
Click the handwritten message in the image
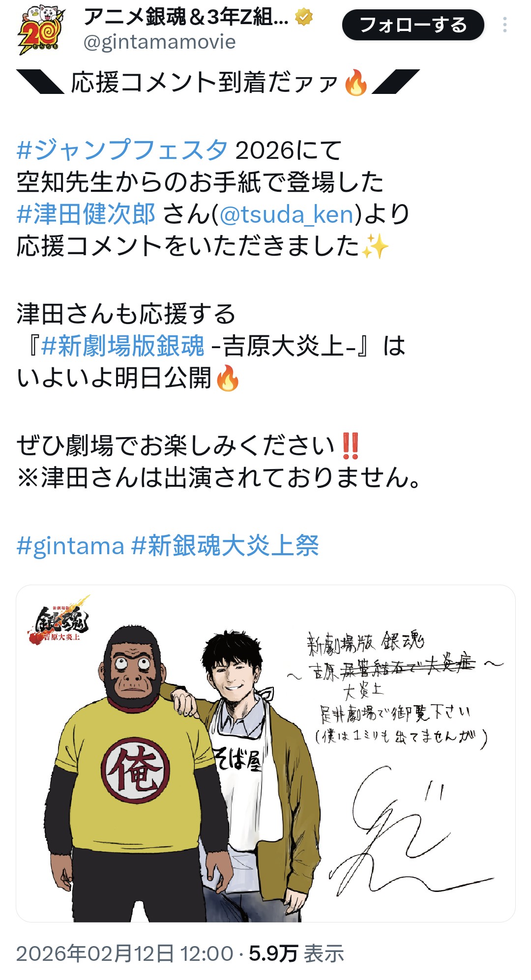tap(396, 689)
